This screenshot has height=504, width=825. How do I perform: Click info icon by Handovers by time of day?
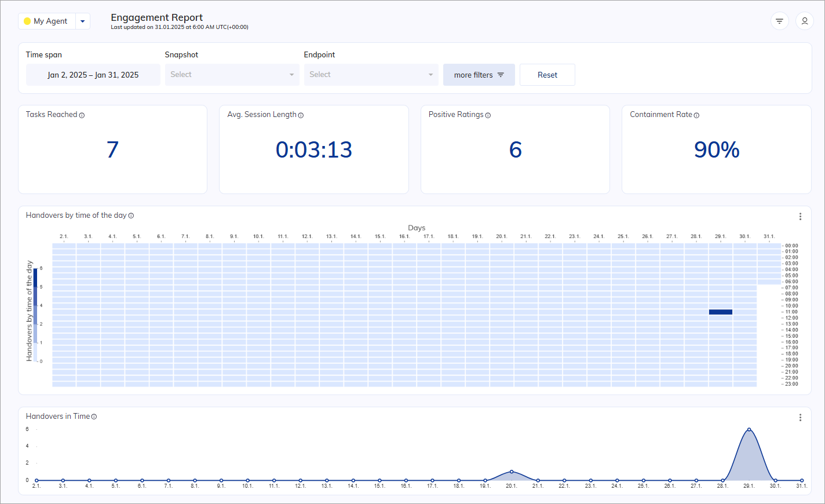coord(131,216)
